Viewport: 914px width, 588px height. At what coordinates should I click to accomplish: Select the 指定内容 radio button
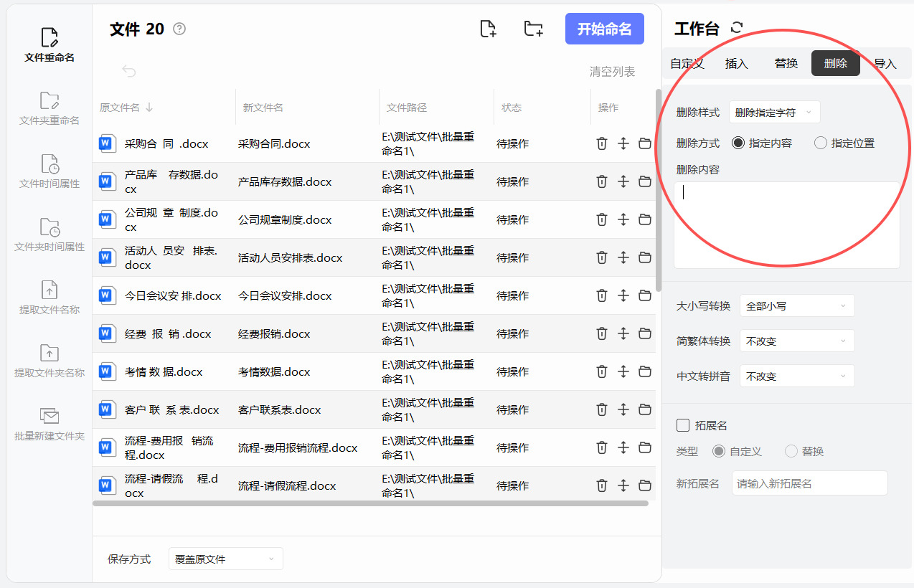pyautogui.click(x=738, y=143)
